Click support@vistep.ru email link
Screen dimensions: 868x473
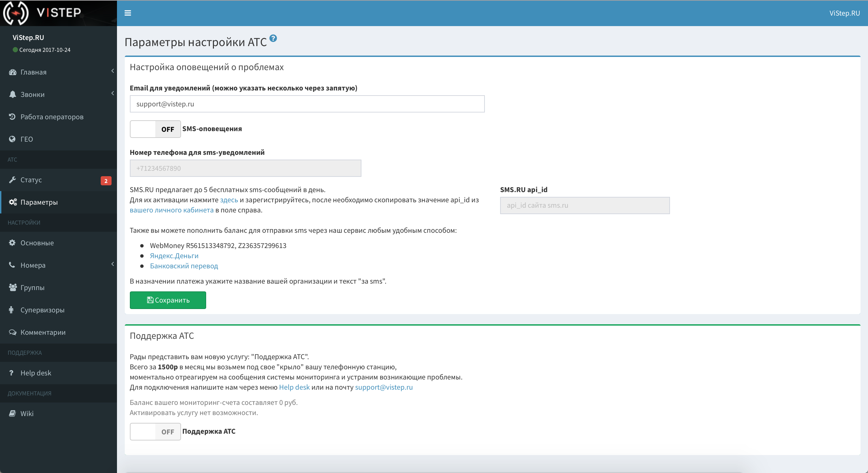click(384, 387)
